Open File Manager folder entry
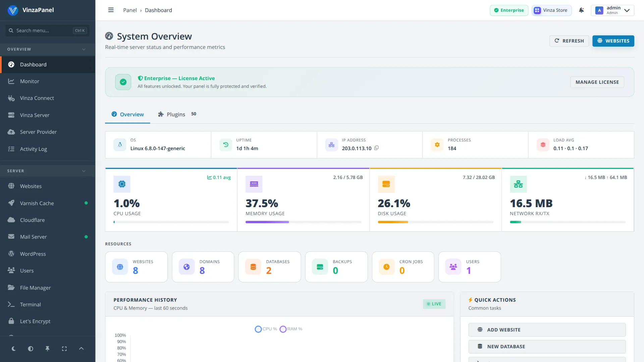This screenshot has height=362, width=644. click(48, 288)
